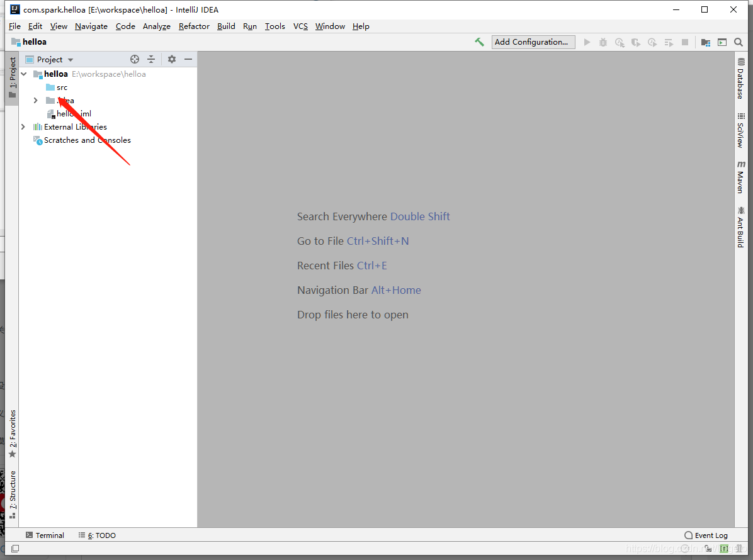753x560 pixels.
Task: Open the File menu
Action: [14, 26]
